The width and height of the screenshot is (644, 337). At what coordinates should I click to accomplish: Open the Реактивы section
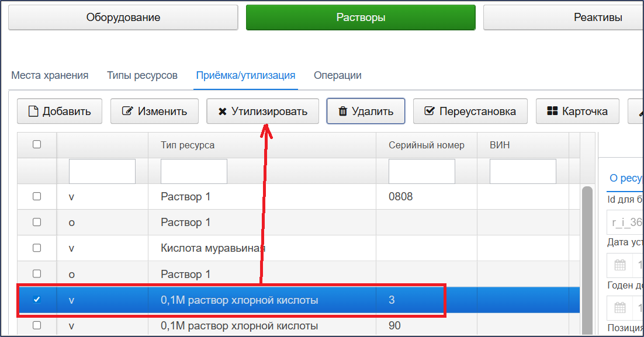coord(563,18)
